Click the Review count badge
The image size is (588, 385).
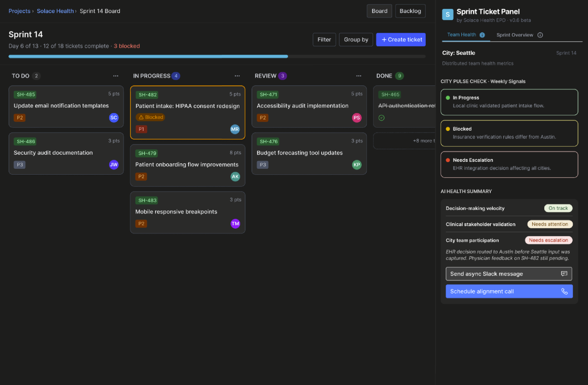(283, 76)
